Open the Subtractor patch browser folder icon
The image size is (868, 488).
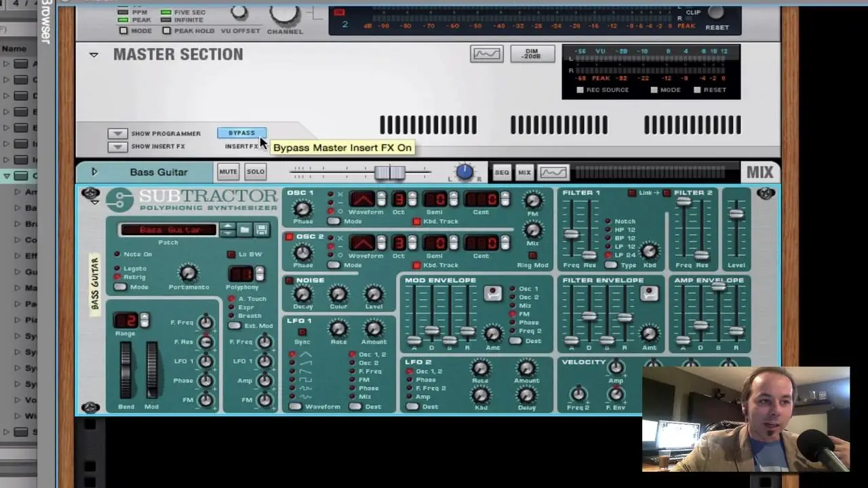245,230
